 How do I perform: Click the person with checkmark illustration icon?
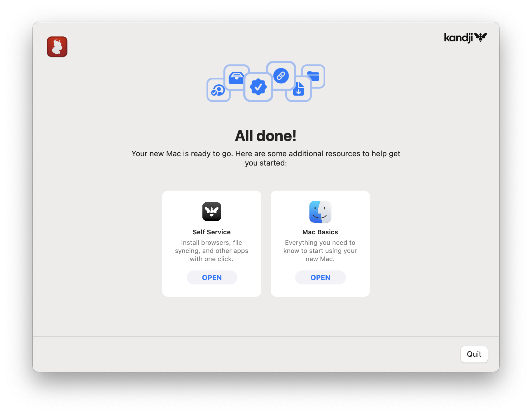coord(218,90)
